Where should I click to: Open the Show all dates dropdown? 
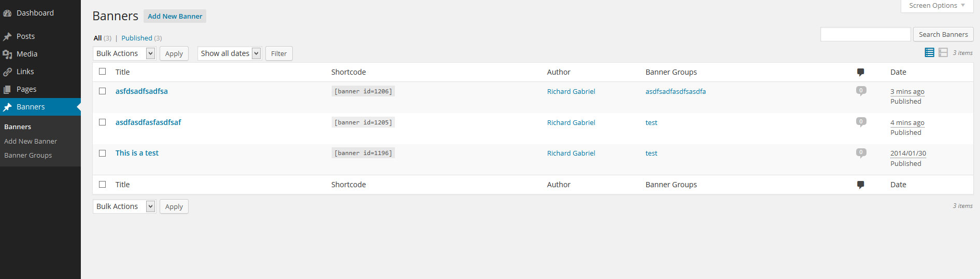click(229, 53)
